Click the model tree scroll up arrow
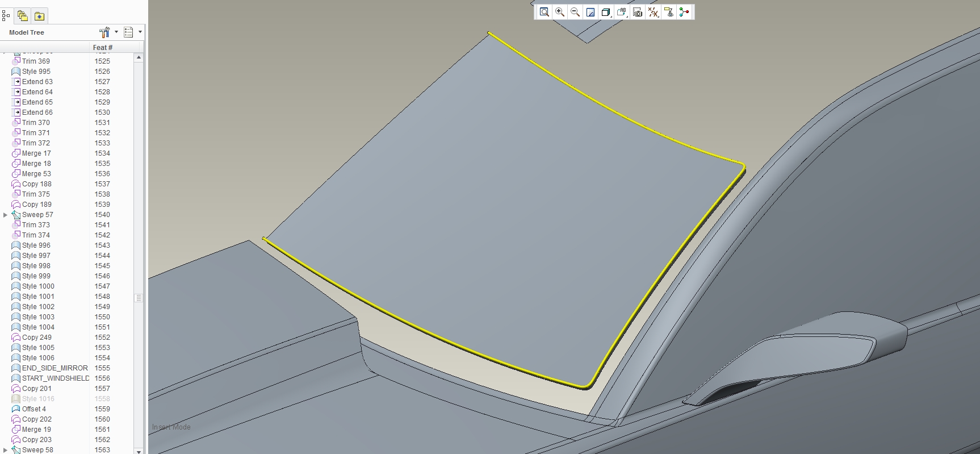 [x=139, y=57]
